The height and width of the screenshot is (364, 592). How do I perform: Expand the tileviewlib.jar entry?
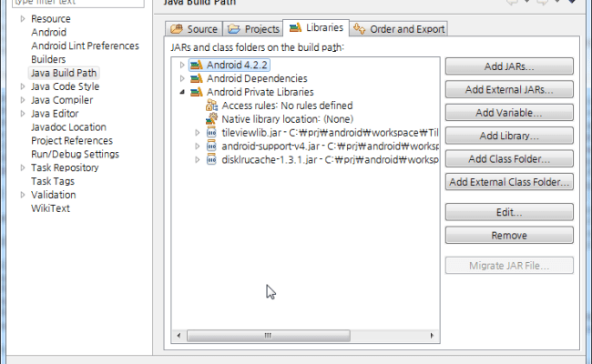(x=197, y=133)
